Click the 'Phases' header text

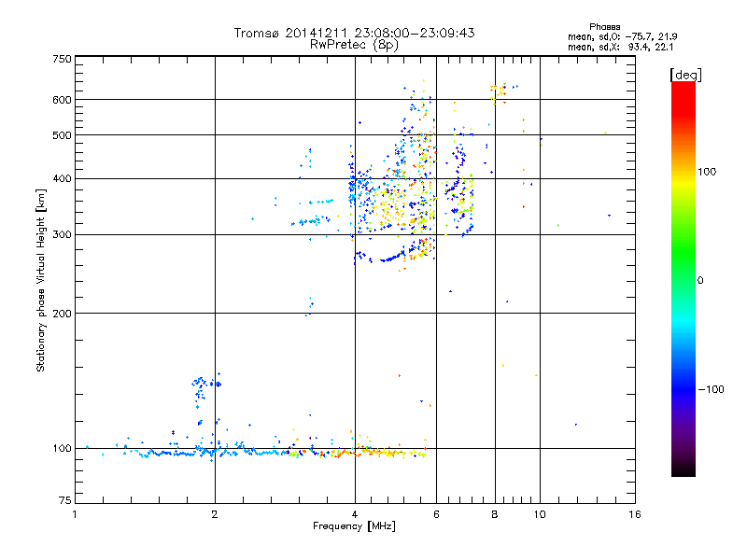[604, 27]
